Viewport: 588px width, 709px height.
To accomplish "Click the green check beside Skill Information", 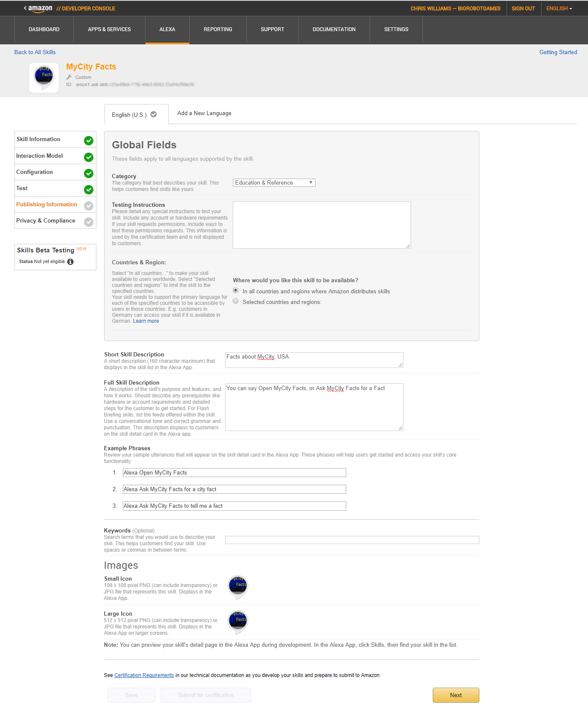I will coord(89,140).
